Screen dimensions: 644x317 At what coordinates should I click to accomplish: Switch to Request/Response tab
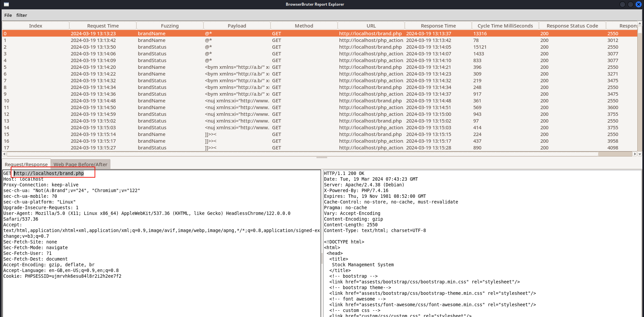(x=26, y=164)
